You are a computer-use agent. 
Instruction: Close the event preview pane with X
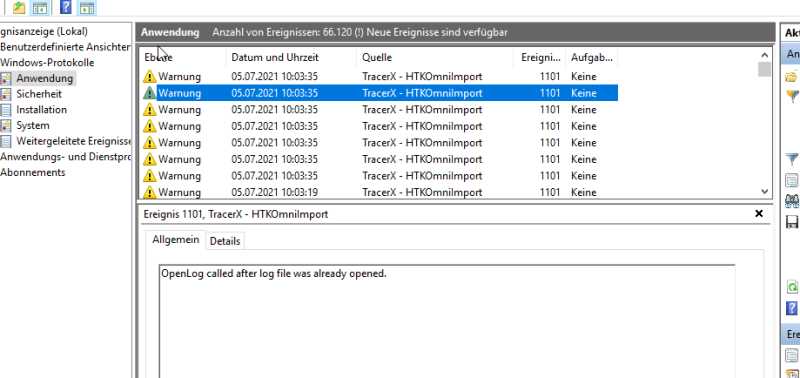click(x=759, y=214)
